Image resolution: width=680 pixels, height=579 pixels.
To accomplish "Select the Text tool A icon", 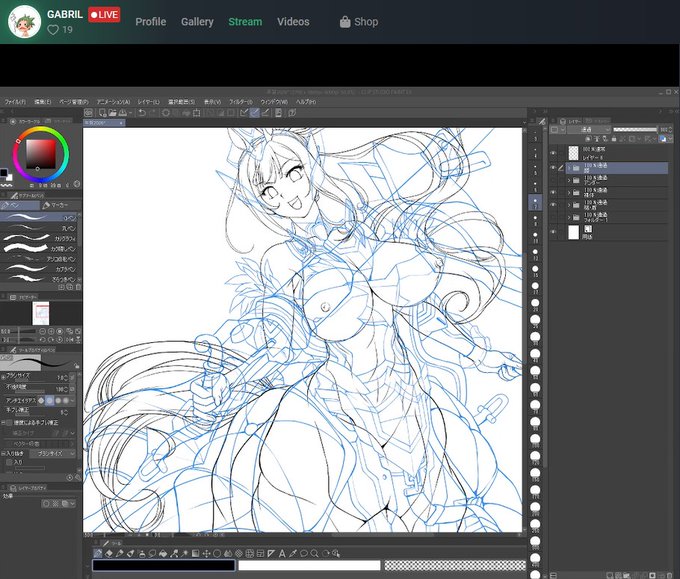I will coord(282,553).
